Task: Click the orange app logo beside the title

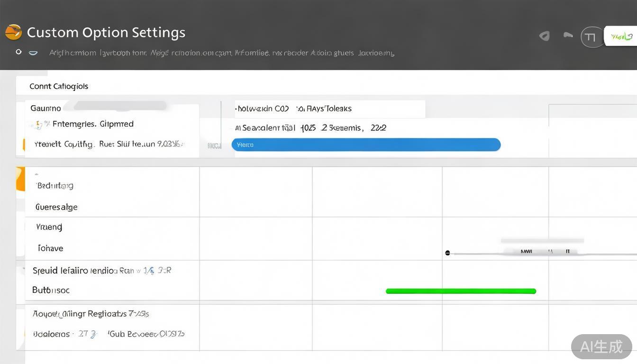Action: (x=13, y=32)
